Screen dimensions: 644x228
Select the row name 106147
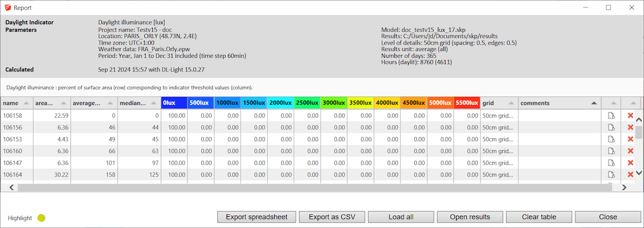(12, 163)
